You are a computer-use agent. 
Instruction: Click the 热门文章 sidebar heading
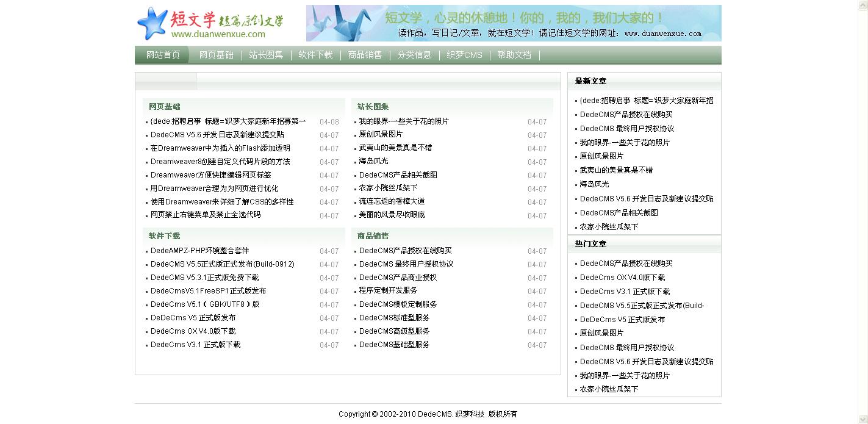[x=590, y=244]
